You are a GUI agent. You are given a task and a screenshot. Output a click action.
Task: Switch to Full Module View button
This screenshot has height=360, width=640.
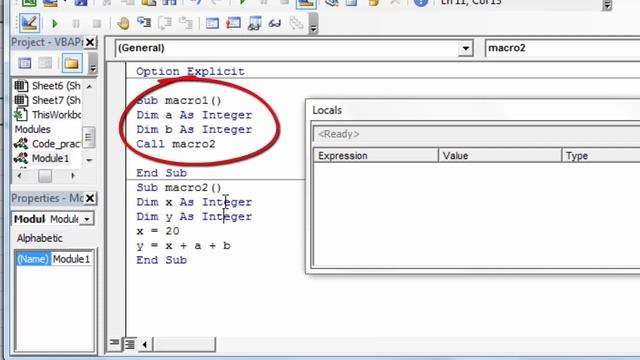click(x=130, y=344)
